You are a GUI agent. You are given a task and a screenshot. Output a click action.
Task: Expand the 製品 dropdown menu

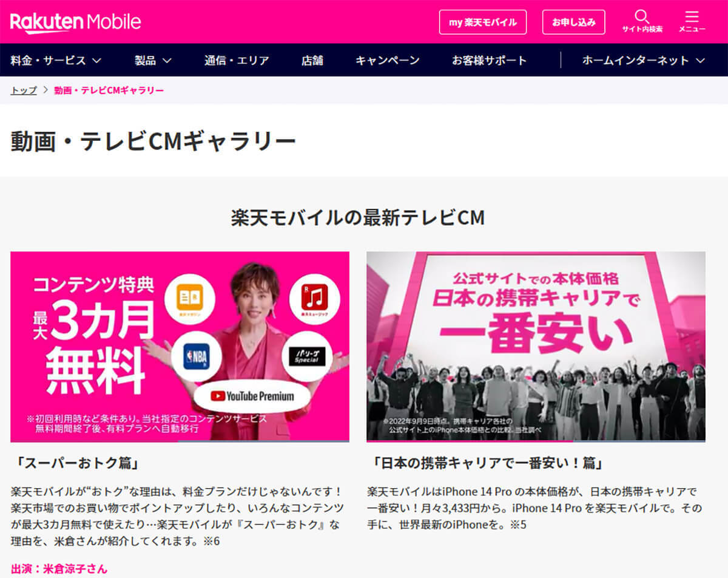click(x=153, y=60)
